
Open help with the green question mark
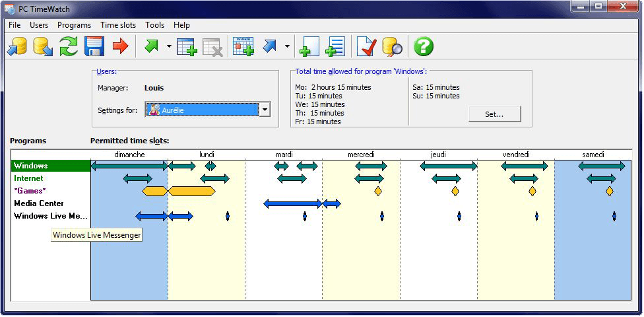[x=423, y=47]
